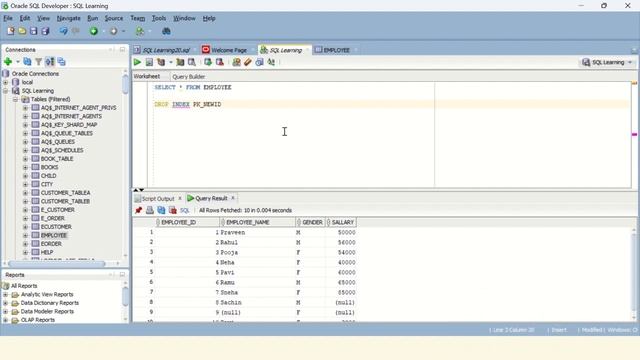Image resolution: width=640 pixels, height=360 pixels.
Task: Click the Query Result vertical scrollbar
Action: [x=634, y=273]
